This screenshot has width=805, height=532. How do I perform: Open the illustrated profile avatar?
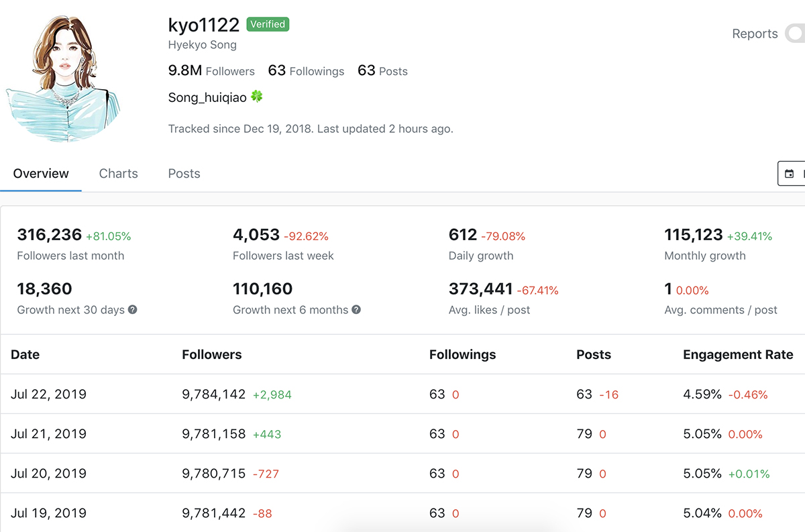pyautogui.click(x=65, y=77)
